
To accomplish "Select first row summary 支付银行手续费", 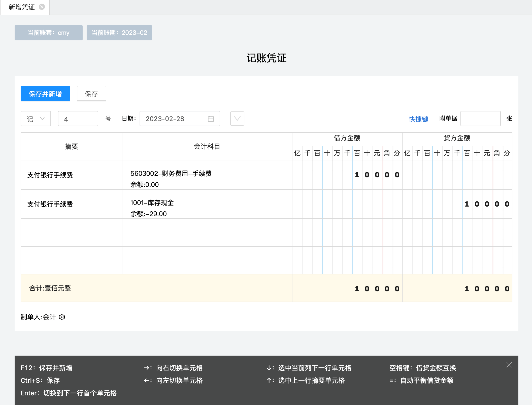I will click(x=50, y=175).
